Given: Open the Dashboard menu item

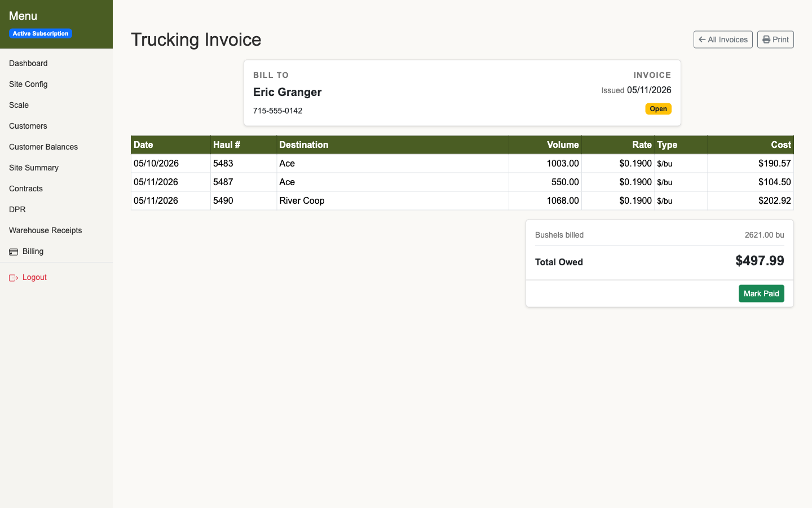Looking at the screenshot, I should pyautogui.click(x=28, y=63).
